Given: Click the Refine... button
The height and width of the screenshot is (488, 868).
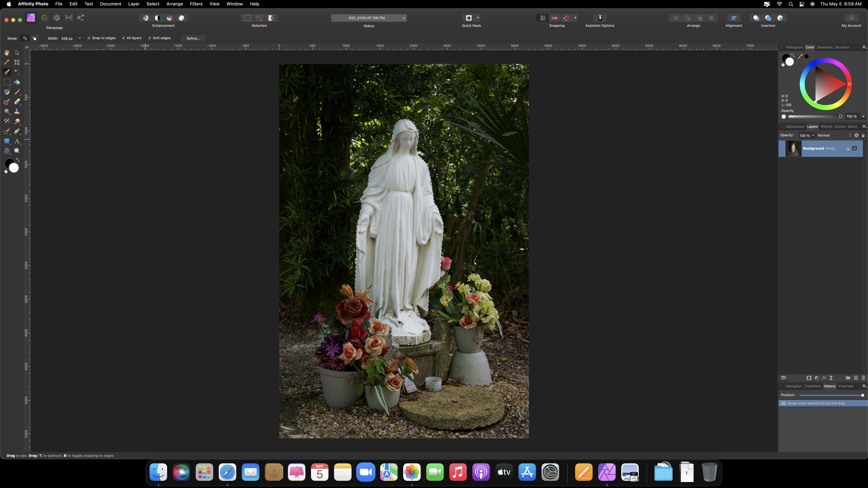Looking at the screenshot, I should point(193,38).
